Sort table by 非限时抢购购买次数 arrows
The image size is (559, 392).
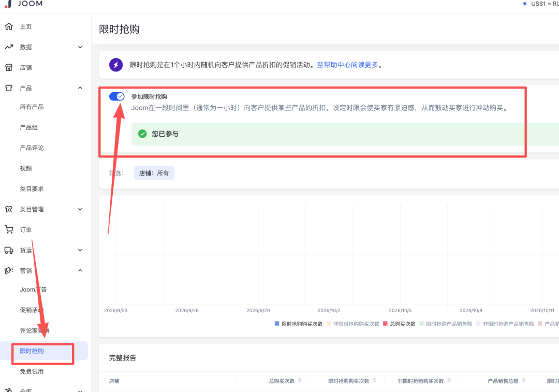coord(449,380)
